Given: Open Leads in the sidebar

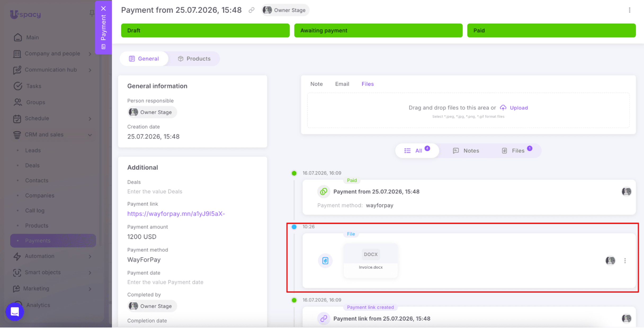Looking at the screenshot, I should (33, 150).
